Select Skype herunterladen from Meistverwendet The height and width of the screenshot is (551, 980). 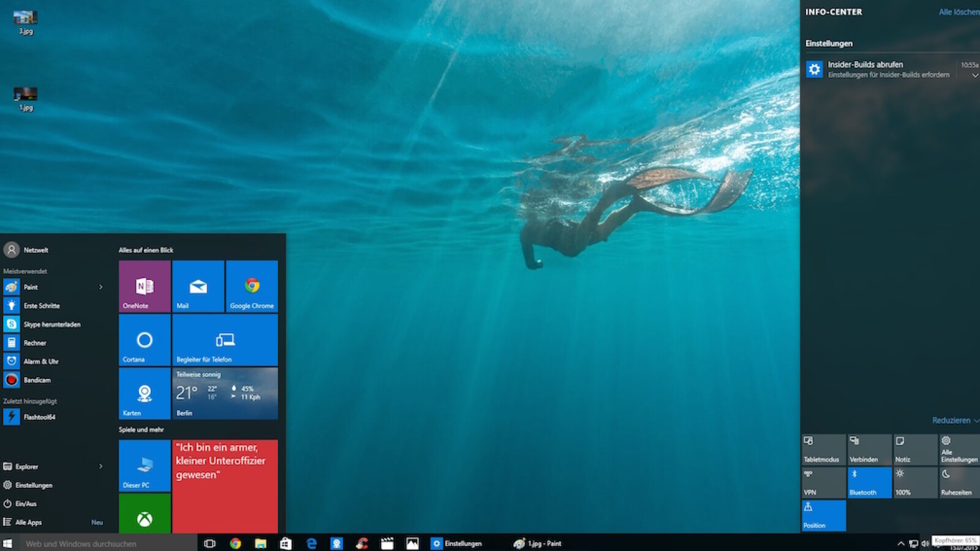[x=53, y=324]
